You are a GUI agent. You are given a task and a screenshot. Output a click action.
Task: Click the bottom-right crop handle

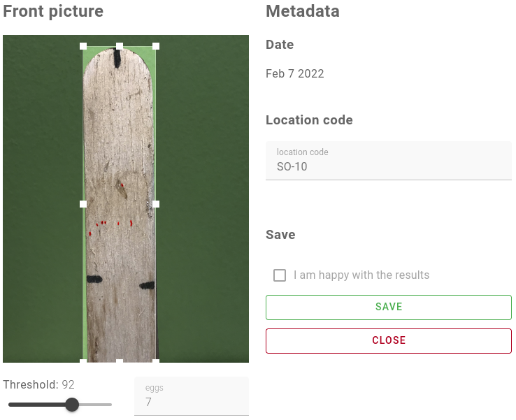point(156,361)
